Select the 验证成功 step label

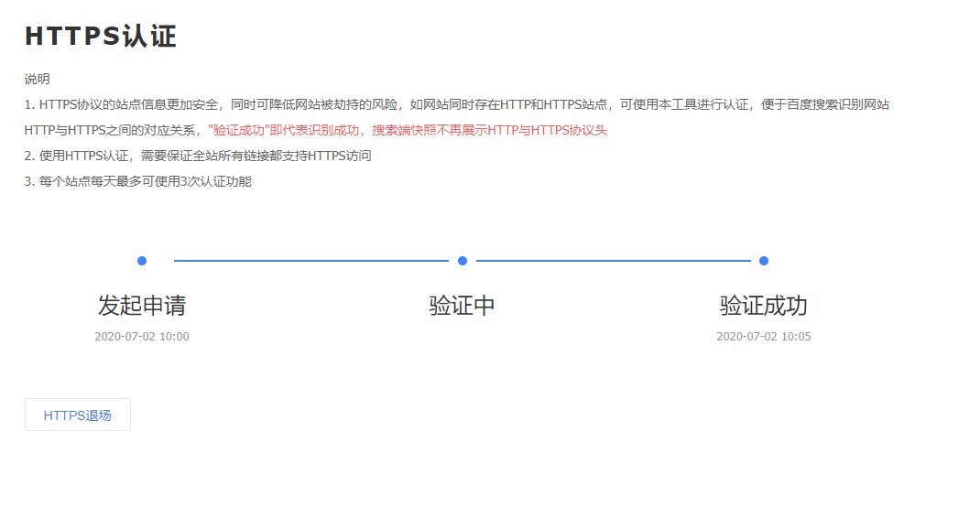pyautogui.click(x=764, y=306)
